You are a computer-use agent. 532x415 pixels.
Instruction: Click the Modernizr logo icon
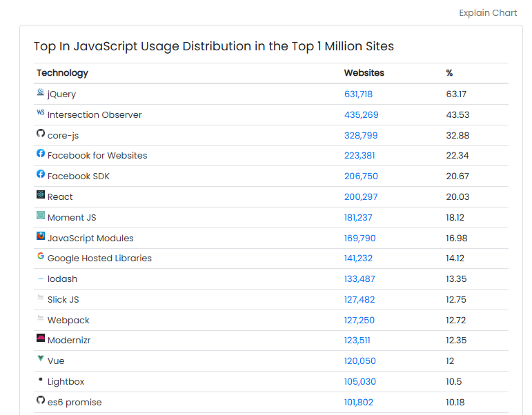(x=41, y=338)
